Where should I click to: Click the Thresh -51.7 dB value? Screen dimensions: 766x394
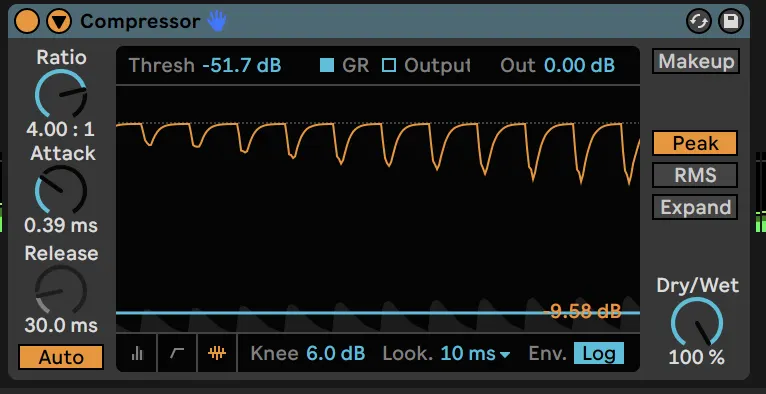click(242, 65)
